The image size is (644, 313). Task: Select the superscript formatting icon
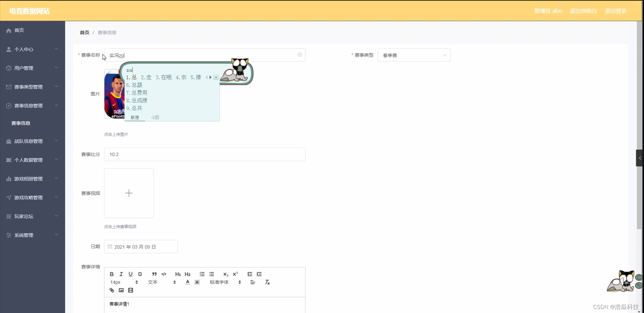point(235,274)
